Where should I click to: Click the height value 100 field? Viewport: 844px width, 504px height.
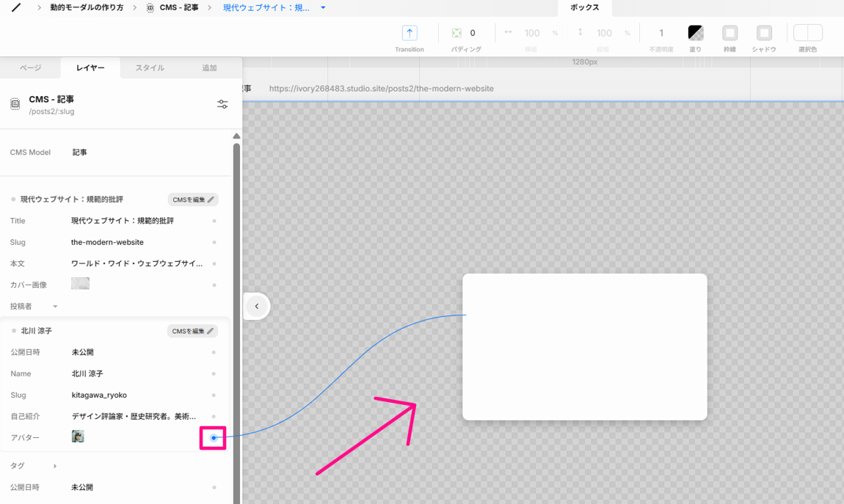[x=604, y=33]
